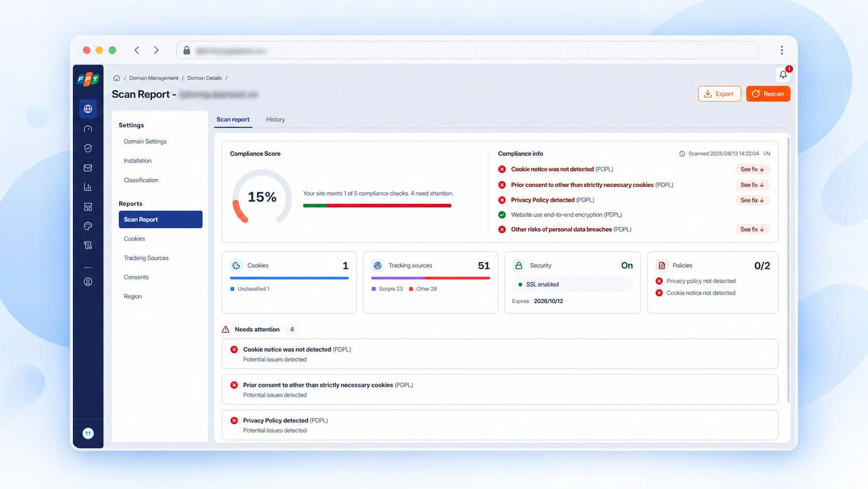This screenshot has height=489, width=868.
Task: Click the orange Rescan button
Action: tap(768, 94)
